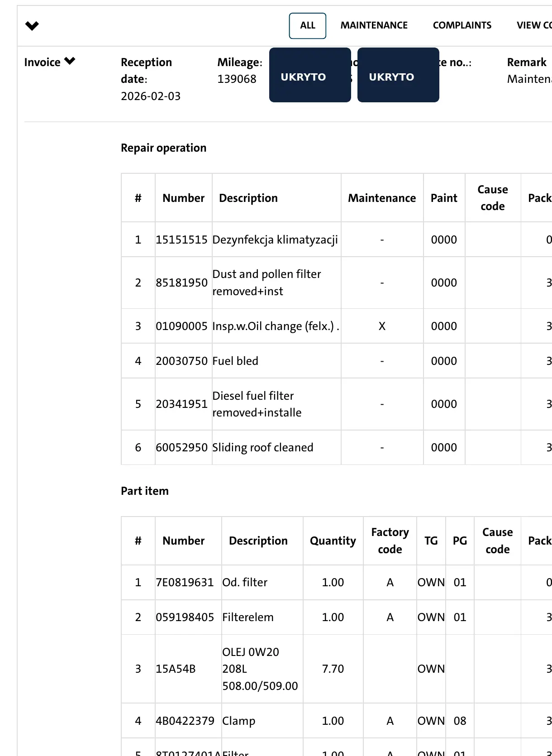Screen dimensions: 552x756
Task: Click Maintenance column header in repair table
Action: point(382,198)
